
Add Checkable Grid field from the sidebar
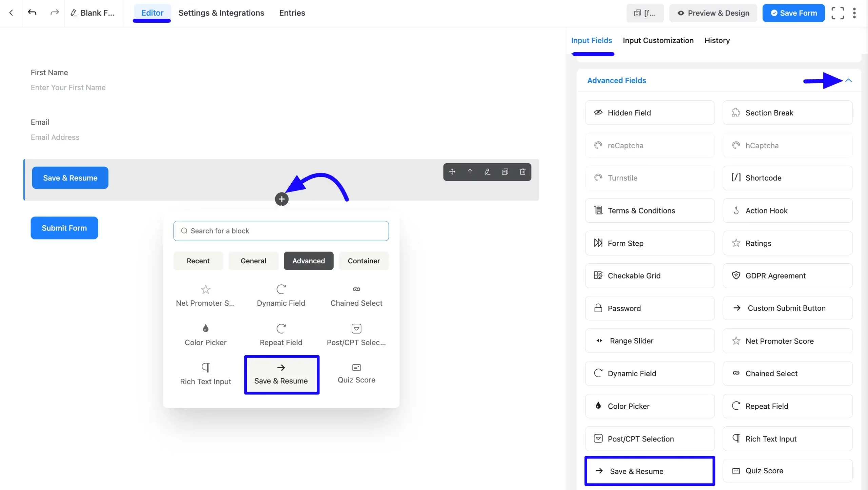coord(649,276)
